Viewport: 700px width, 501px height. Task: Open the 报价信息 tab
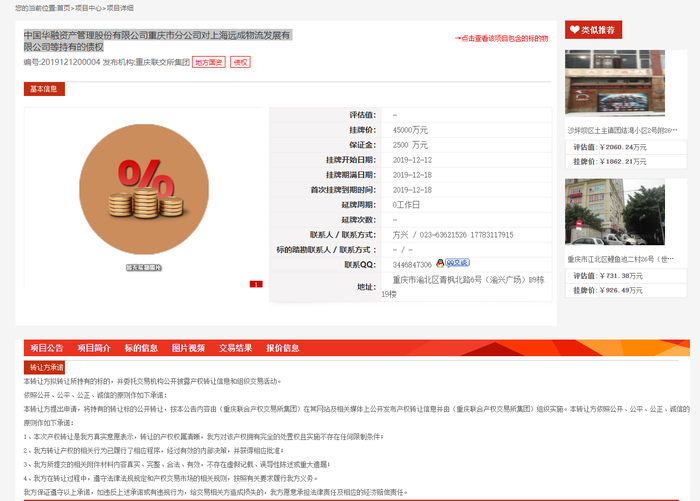point(283,348)
